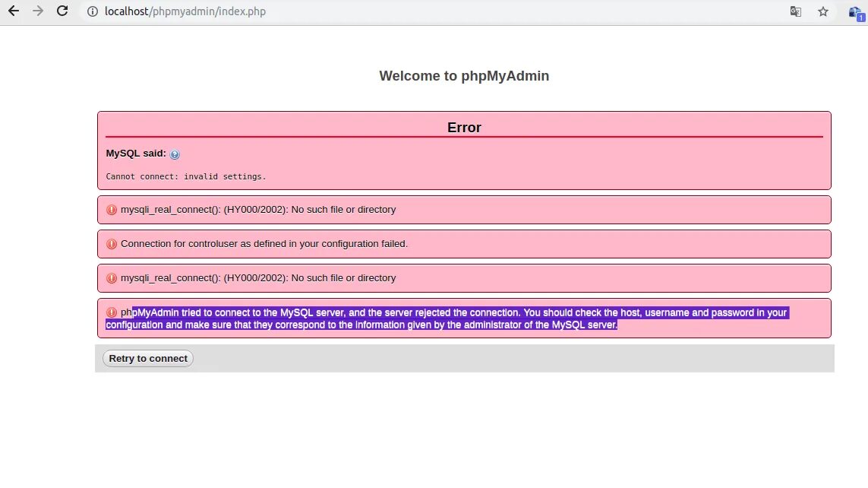The width and height of the screenshot is (868, 488).
Task: Open site information icon in address bar
Action: tap(93, 11)
